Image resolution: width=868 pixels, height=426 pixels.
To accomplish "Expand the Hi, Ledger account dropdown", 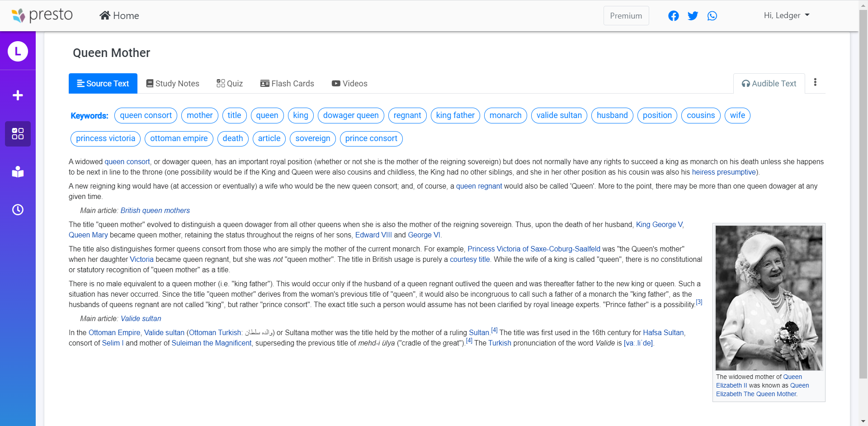I will pyautogui.click(x=786, y=15).
